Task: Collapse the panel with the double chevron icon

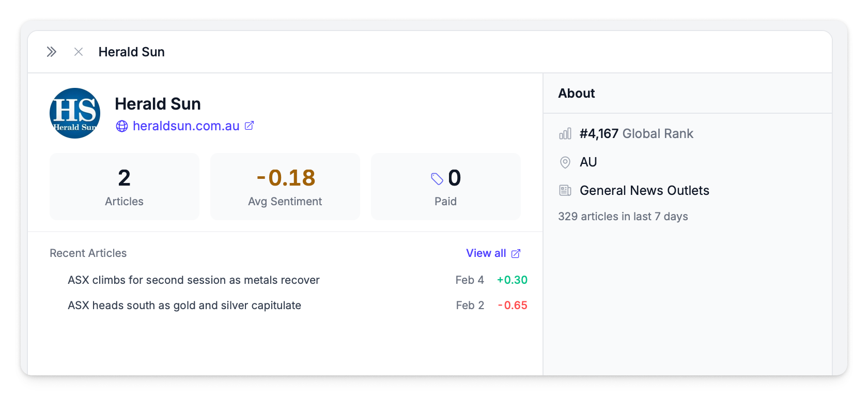Action: click(51, 52)
